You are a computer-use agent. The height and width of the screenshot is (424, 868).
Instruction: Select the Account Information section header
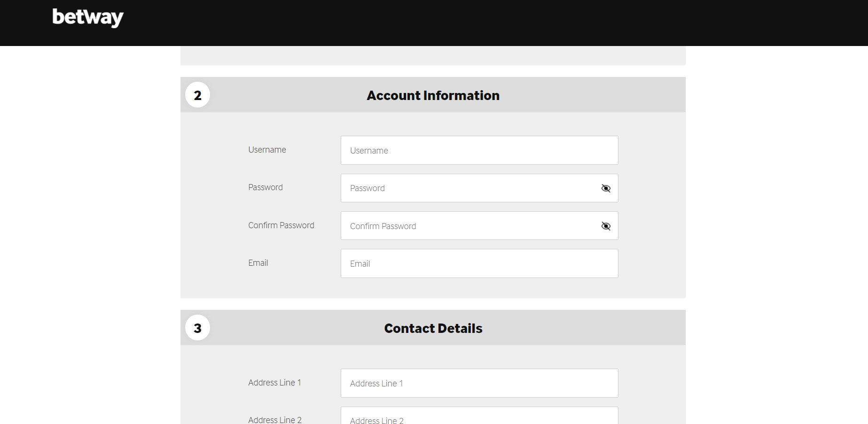tap(433, 95)
